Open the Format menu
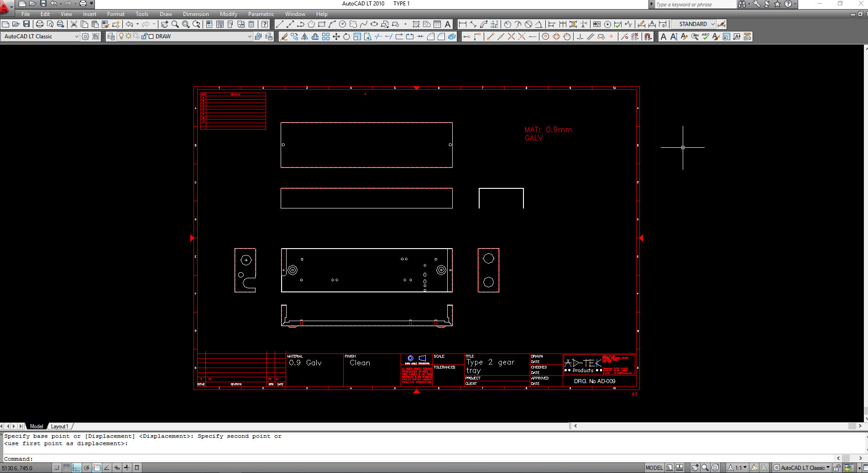 click(x=116, y=14)
